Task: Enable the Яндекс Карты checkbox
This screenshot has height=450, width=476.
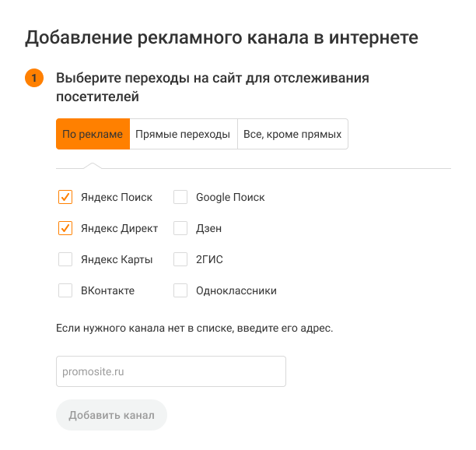Action: coord(65,259)
